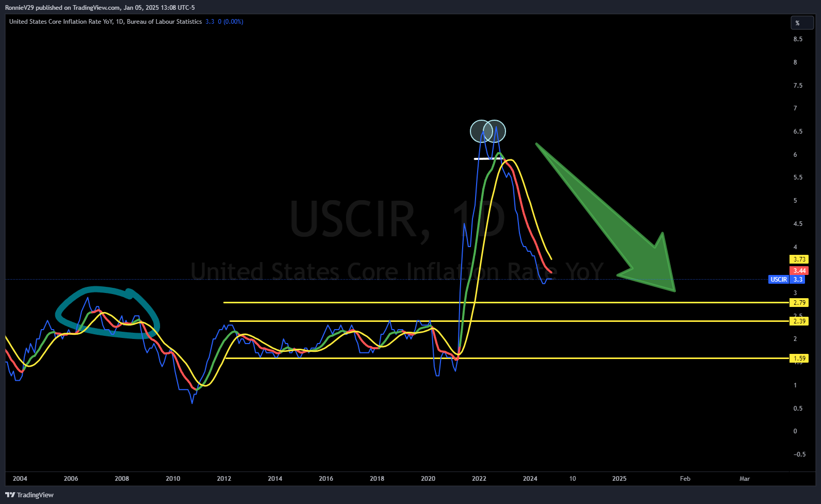Select the 1.59 yellow price label
This screenshot has height=504, width=821.
[799, 359]
